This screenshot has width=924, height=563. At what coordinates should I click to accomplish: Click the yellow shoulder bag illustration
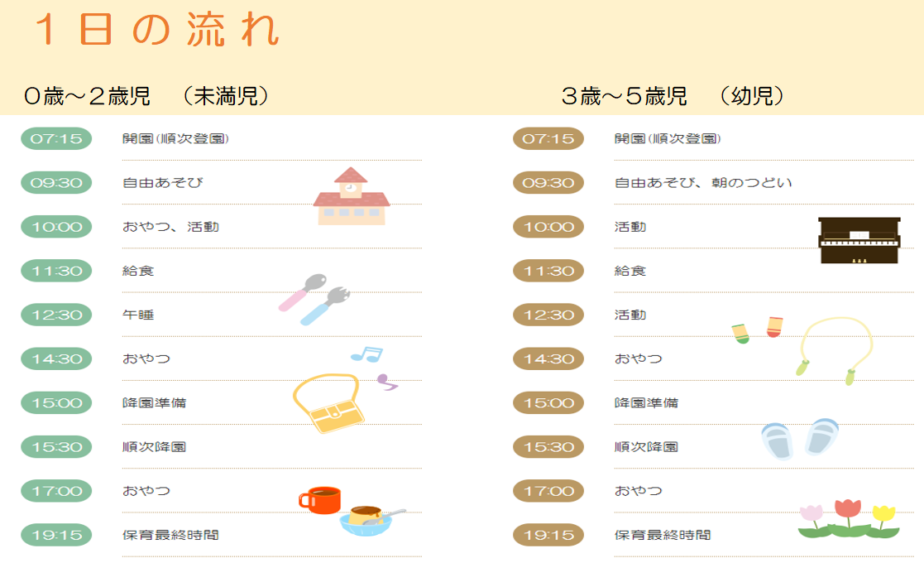click(x=328, y=402)
